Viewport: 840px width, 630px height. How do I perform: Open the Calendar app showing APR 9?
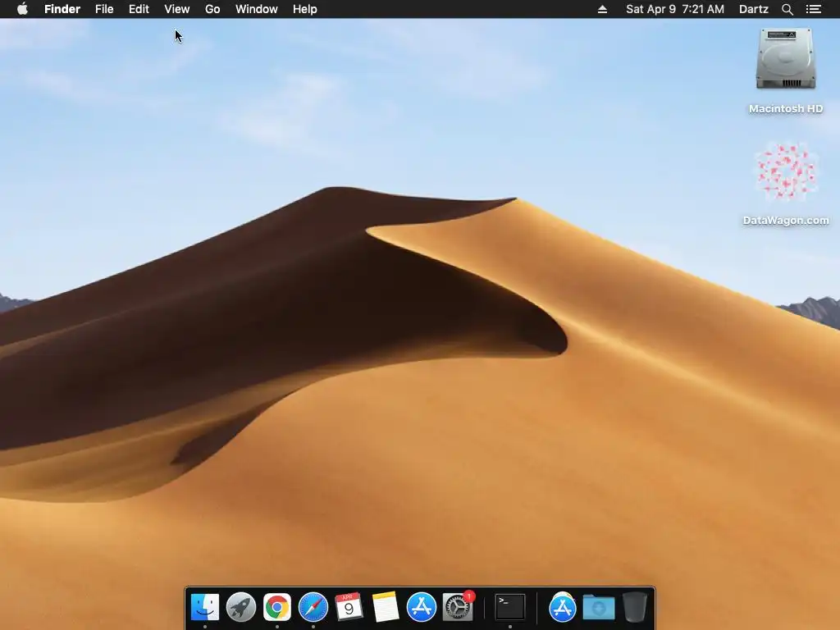pos(349,607)
